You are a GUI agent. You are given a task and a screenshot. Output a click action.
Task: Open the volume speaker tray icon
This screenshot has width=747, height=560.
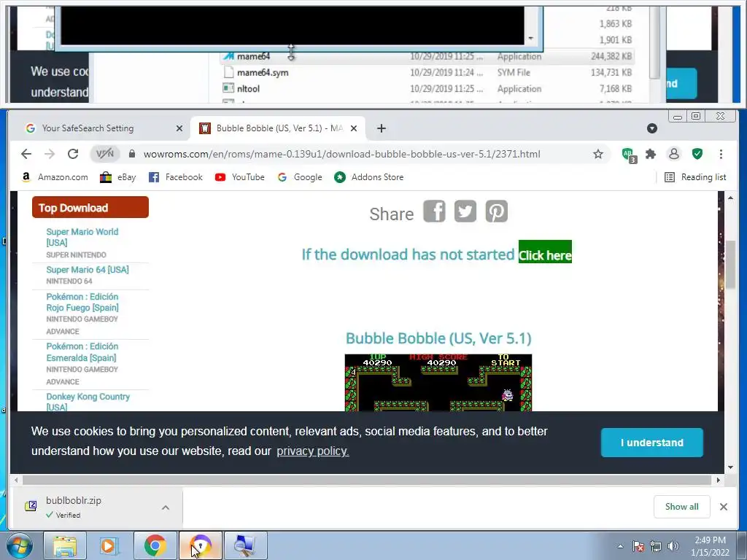coord(673,546)
